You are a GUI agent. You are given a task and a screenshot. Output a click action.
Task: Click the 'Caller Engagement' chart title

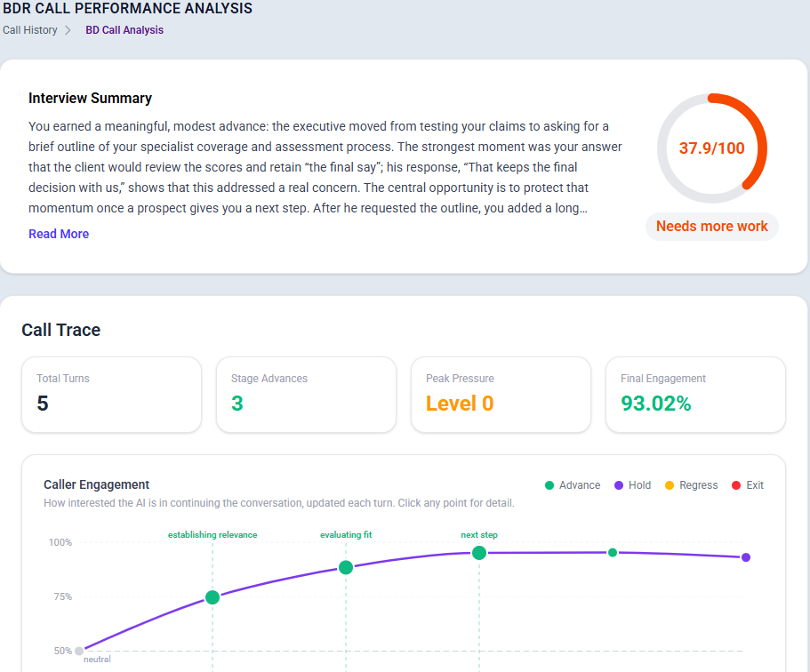97,484
